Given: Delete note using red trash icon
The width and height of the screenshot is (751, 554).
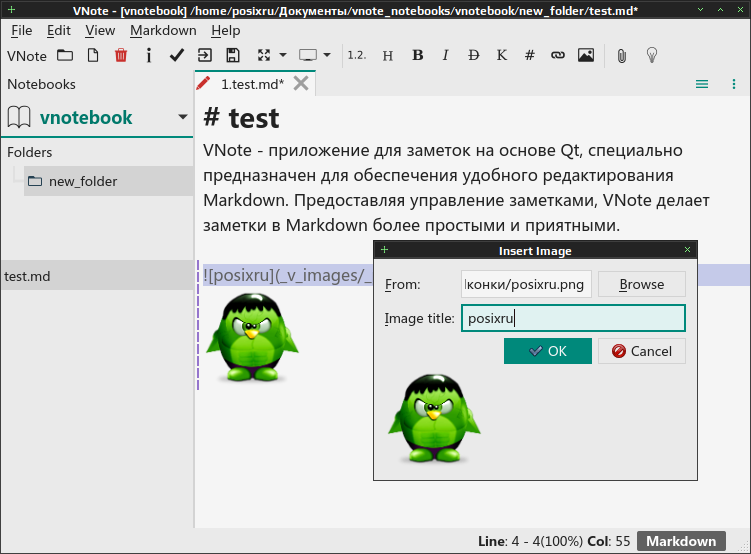Looking at the screenshot, I should (121, 56).
